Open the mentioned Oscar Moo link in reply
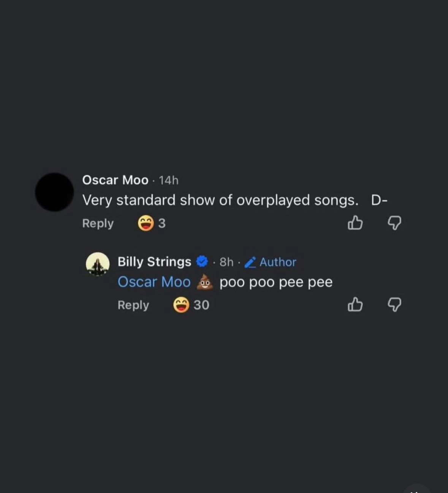The height and width of the screenshot is (493, 448). click(x=154, y=282)
